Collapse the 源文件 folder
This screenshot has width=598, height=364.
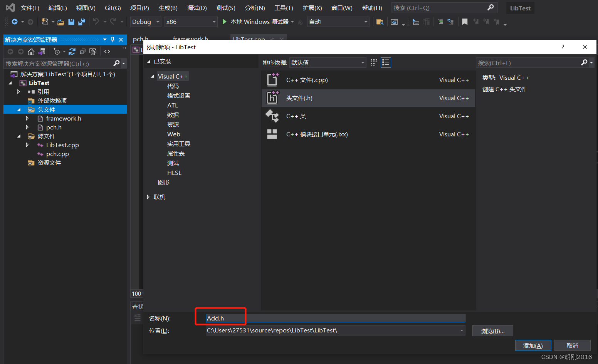[x=19, y=136]
